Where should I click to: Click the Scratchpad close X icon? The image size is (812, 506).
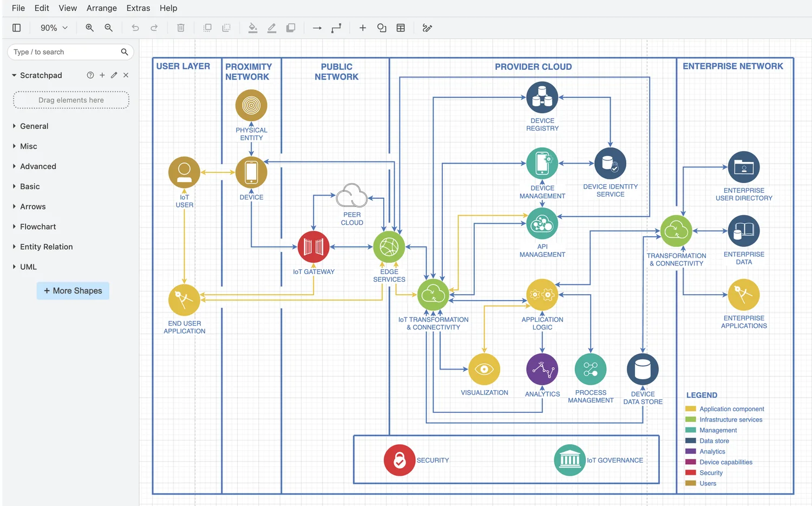(126, 75)
